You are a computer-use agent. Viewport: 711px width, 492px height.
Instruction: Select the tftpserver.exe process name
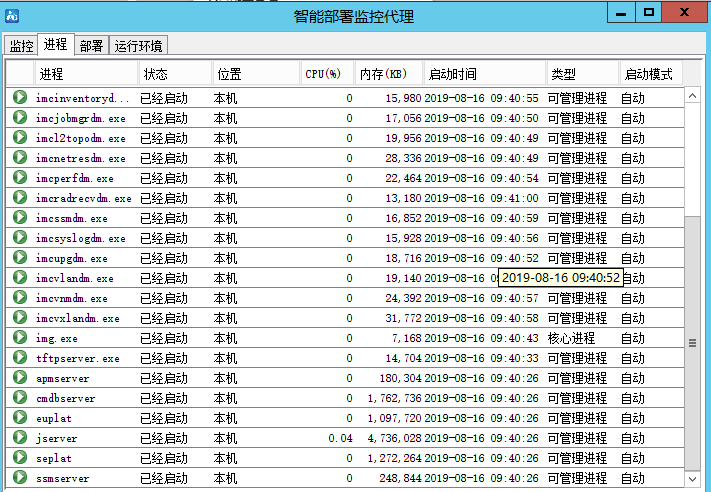click(78, 358)
